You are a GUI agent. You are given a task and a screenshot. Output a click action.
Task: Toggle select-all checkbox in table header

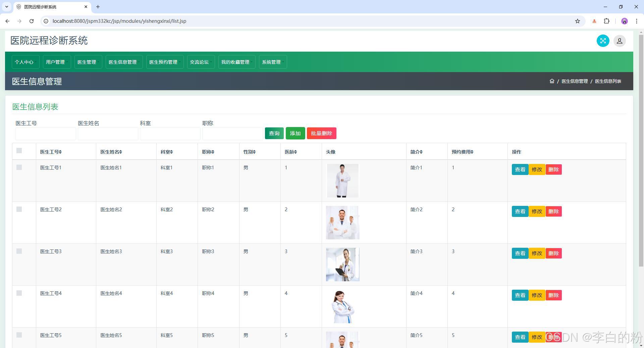19,151
